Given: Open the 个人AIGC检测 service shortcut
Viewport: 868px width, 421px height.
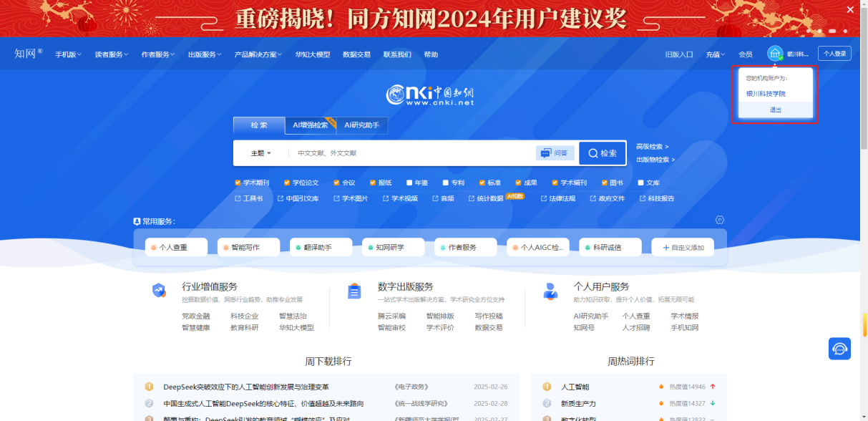Looking at the screenshot, I should coord(537,247).
